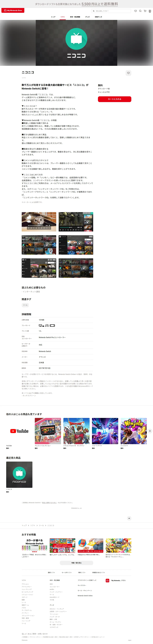Click ツール in the breadcrumb
Viewport: 153px width, 644px height.
41,525
